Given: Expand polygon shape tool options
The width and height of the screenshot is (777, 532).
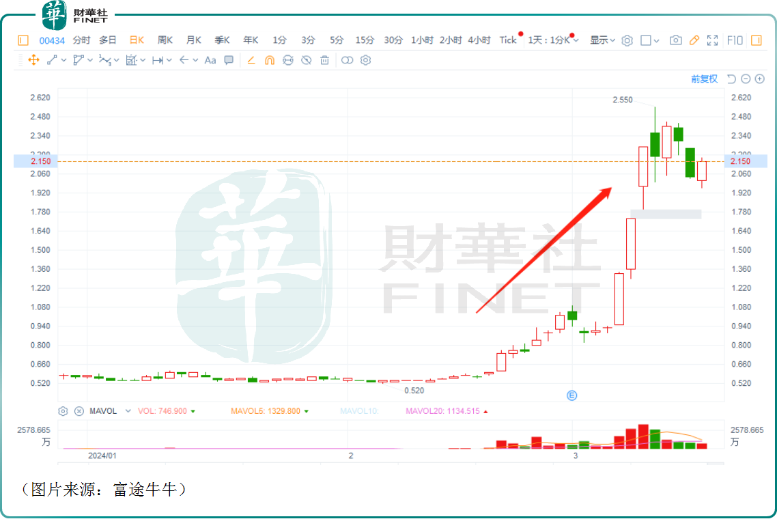Looking at the screenshot, I should click(x=90, y=60).
